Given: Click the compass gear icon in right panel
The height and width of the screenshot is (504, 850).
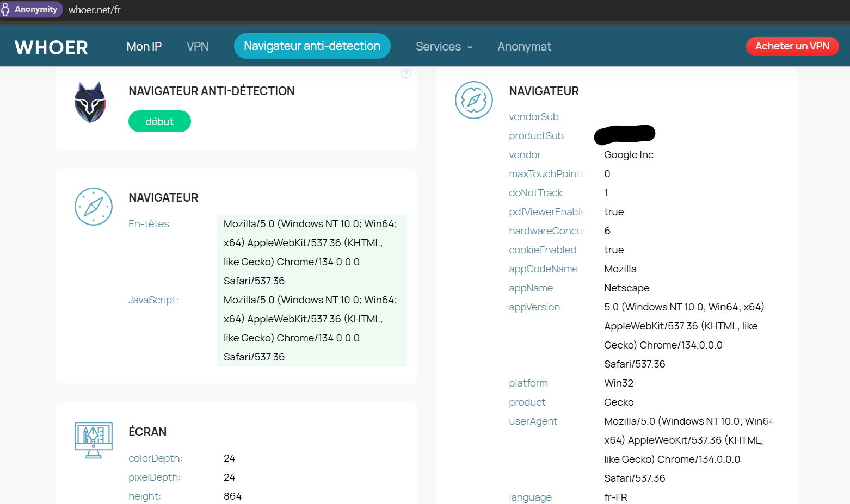Looking at the screenshot, I should tap(473, 100).
